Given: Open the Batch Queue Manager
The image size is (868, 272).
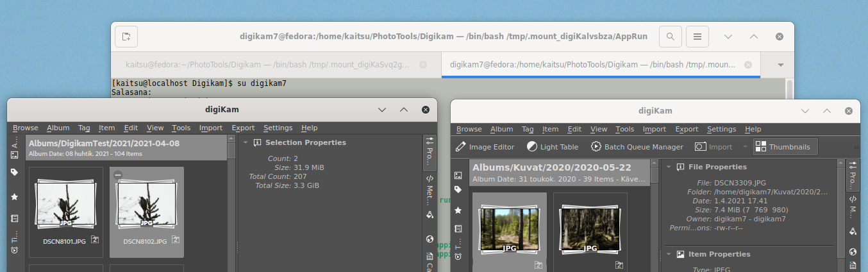Looking at the screenshot, I should (637, 147).
